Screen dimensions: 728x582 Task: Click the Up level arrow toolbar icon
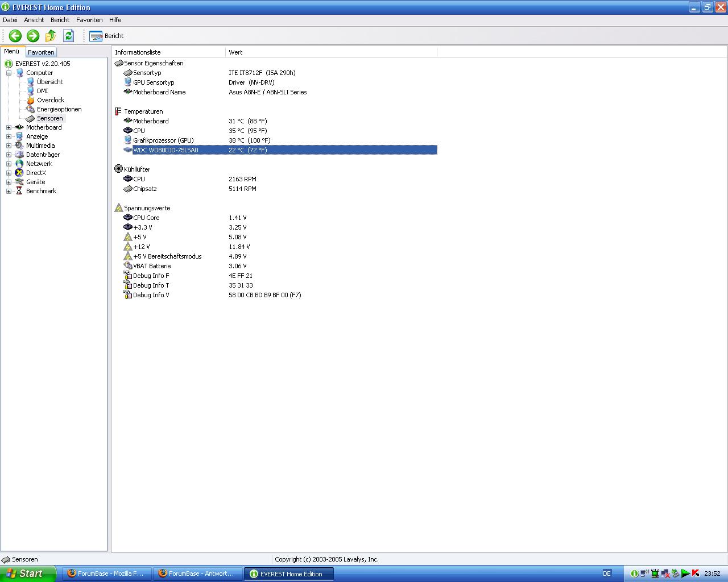51,36
